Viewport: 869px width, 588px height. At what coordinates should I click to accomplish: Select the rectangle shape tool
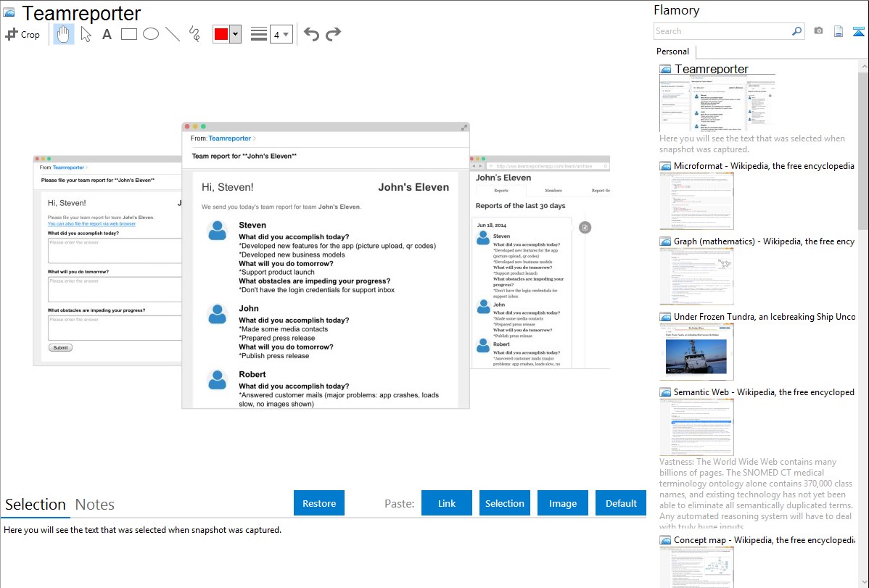tap(128, 34)
